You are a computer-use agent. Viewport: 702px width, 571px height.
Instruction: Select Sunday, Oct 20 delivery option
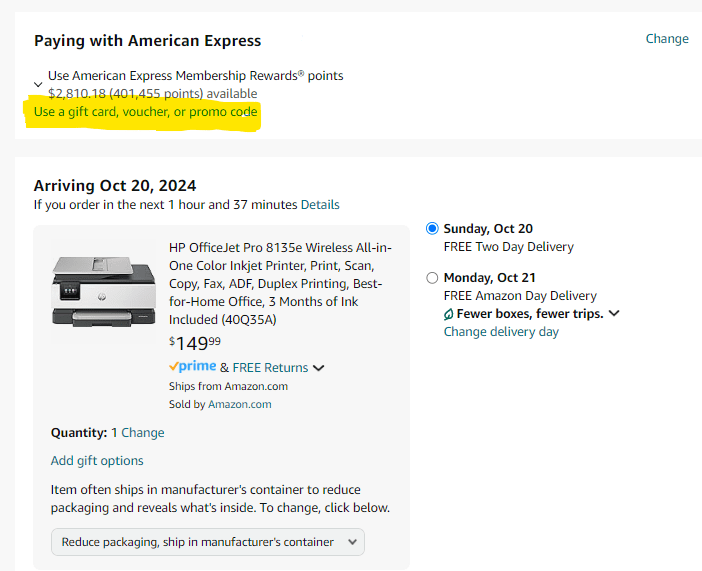432,228
